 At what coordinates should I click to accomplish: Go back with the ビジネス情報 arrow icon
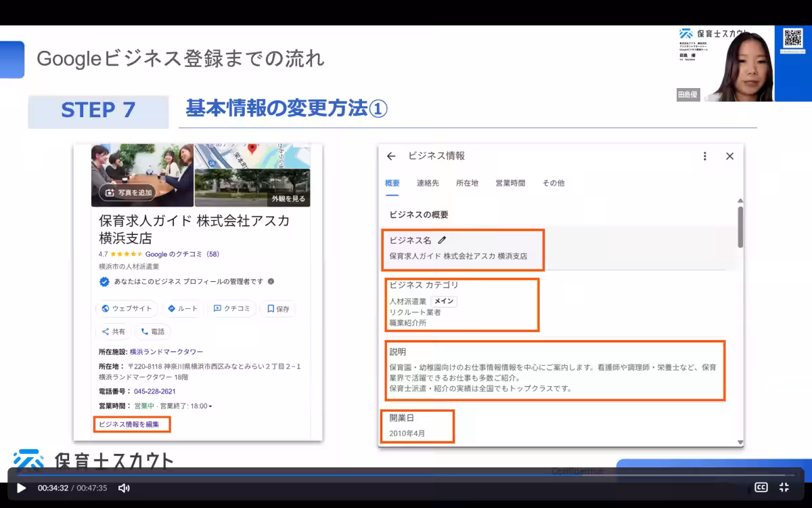pos(390,156)
